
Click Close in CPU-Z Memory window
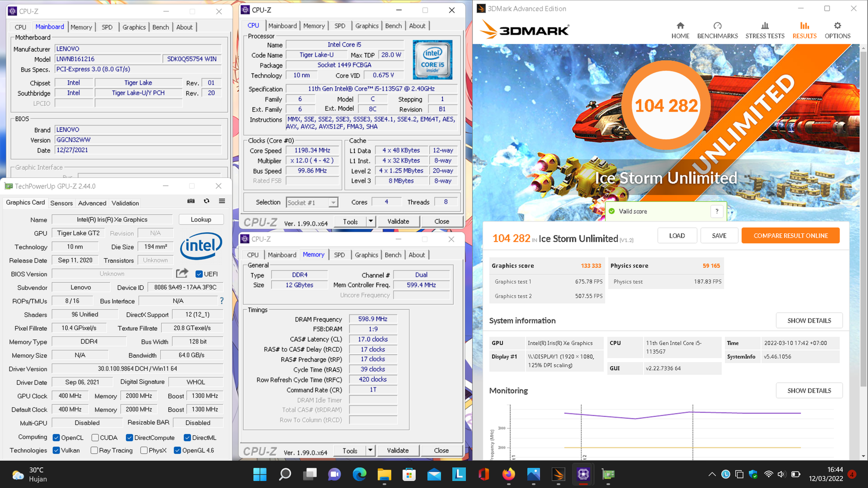coord(441,450)
